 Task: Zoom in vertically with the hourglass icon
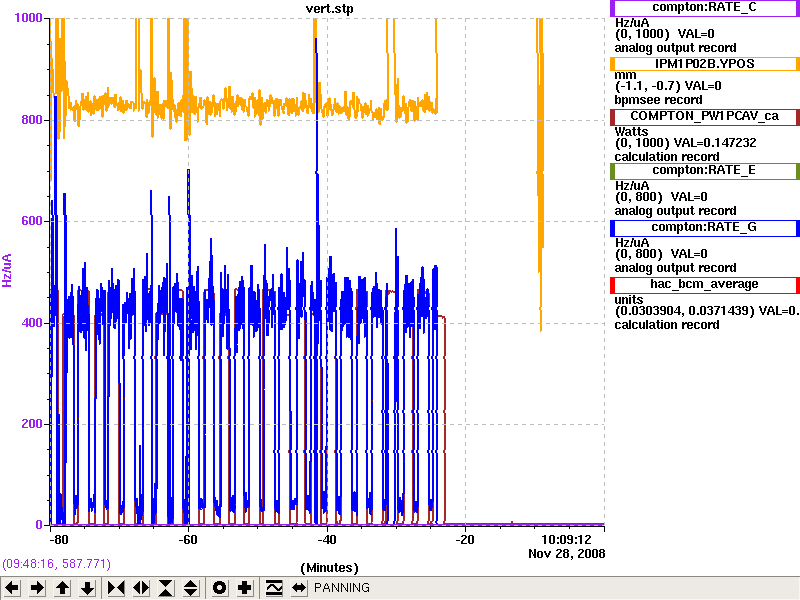[166, 588]
